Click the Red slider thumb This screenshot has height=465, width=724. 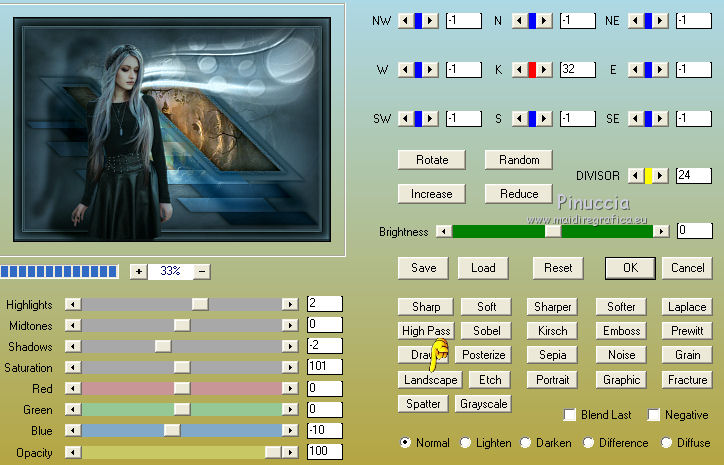[182, 388]
